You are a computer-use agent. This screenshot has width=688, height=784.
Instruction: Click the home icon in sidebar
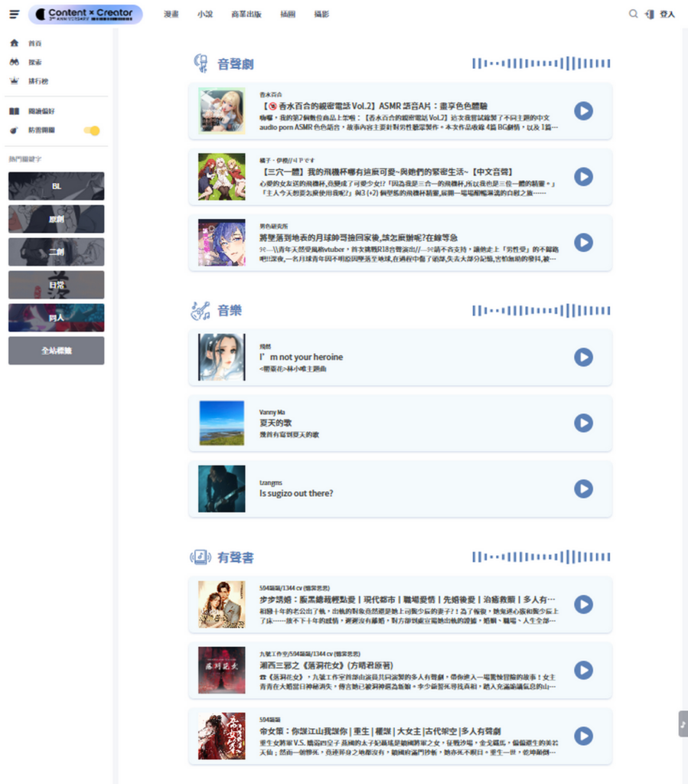[x=14, y=43]
